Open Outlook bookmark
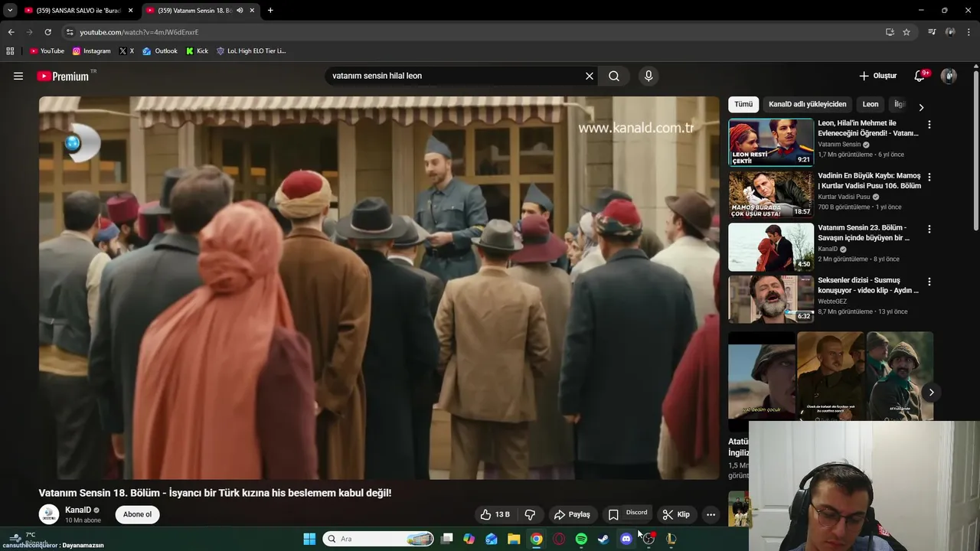This screenshot has width=980, height=551. coord(160,51)
